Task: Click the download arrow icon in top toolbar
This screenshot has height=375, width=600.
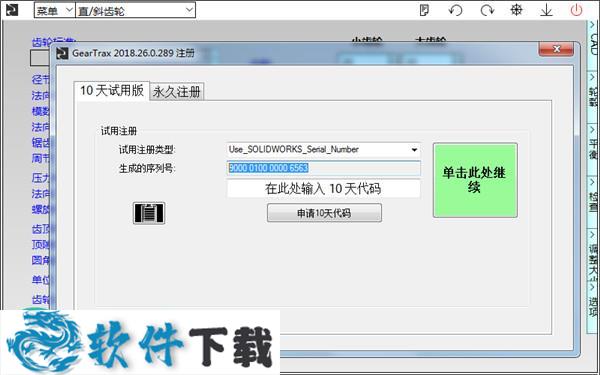Action: (x=546, y=10)
